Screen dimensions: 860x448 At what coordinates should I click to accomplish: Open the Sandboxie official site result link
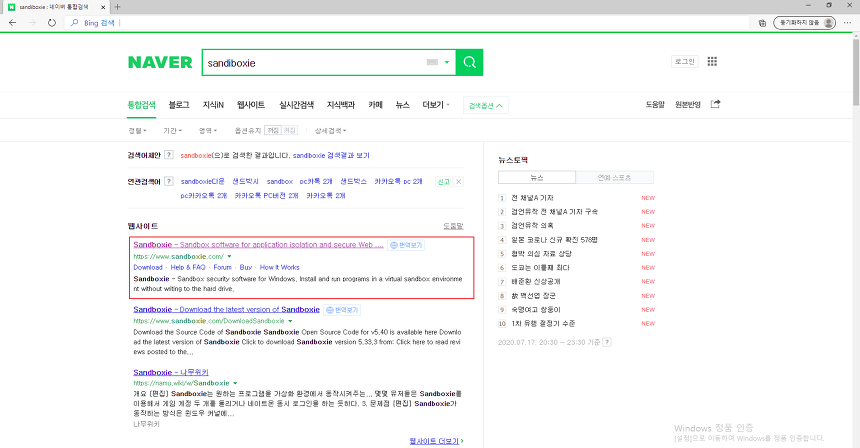pyautogui.click(x=258, y=244)
